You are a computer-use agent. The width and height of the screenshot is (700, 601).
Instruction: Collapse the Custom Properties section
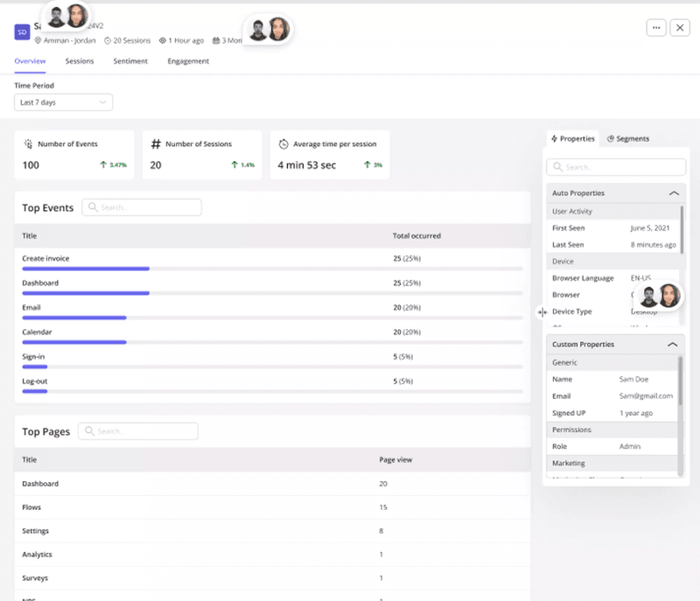pos(673,344)
